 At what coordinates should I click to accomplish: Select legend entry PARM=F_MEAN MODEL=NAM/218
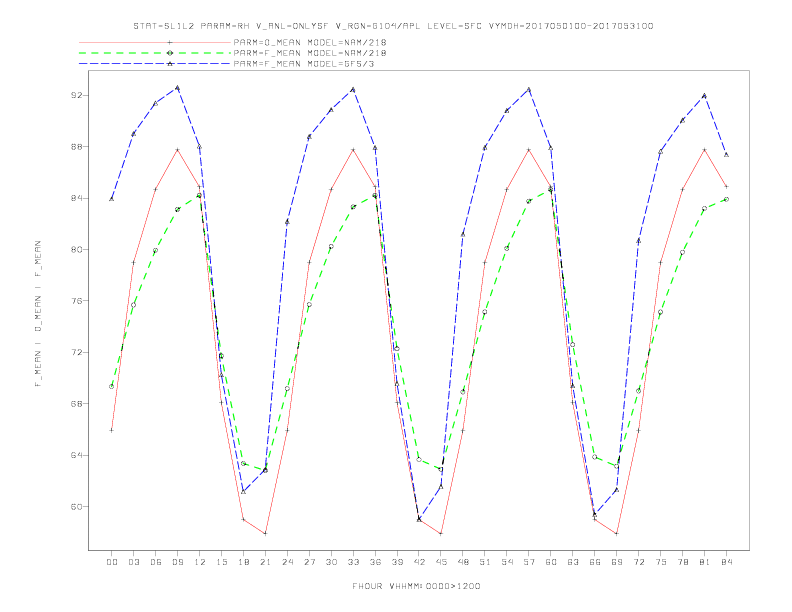click(x=310, y=53)
